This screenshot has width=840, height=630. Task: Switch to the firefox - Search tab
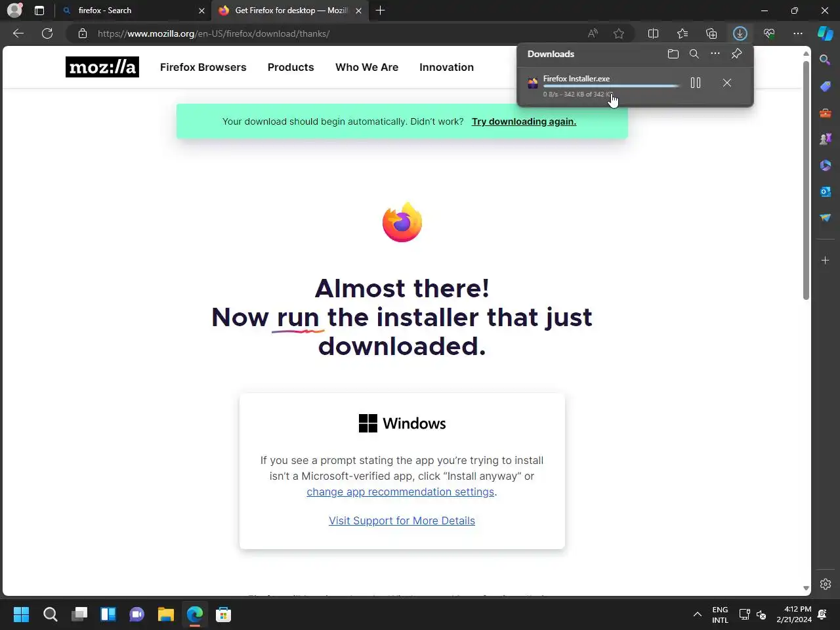point(131,10)
